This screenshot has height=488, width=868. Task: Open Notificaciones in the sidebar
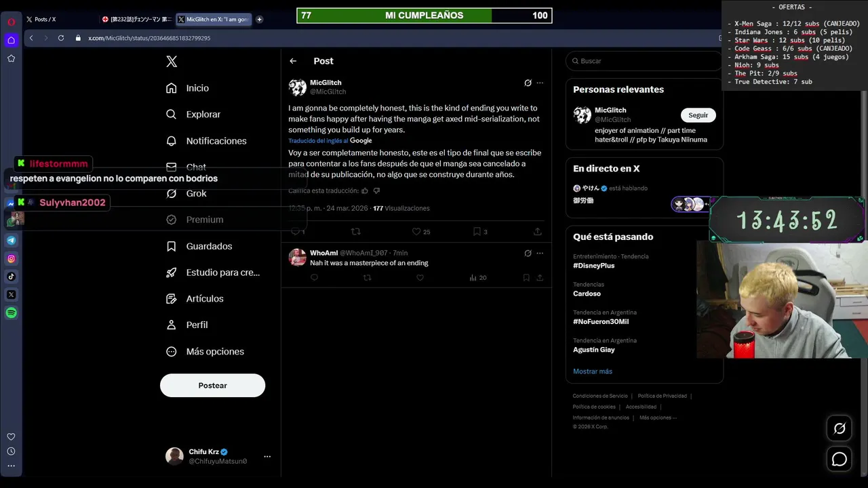coord(206,141)
